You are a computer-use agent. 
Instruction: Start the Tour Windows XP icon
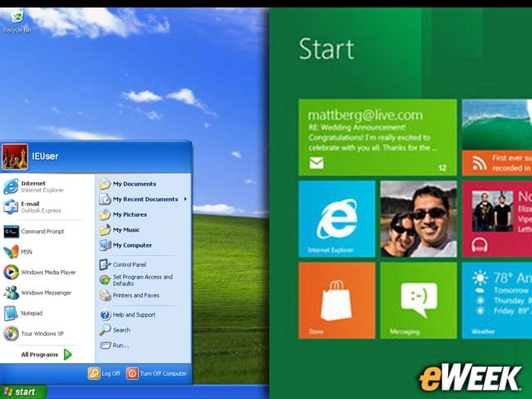tap(11, 333)
